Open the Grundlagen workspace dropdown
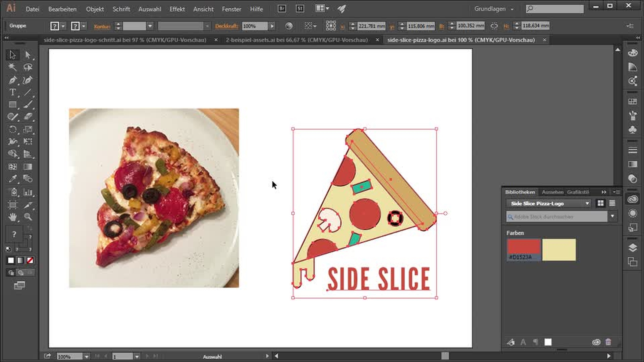 pos(493,9)
